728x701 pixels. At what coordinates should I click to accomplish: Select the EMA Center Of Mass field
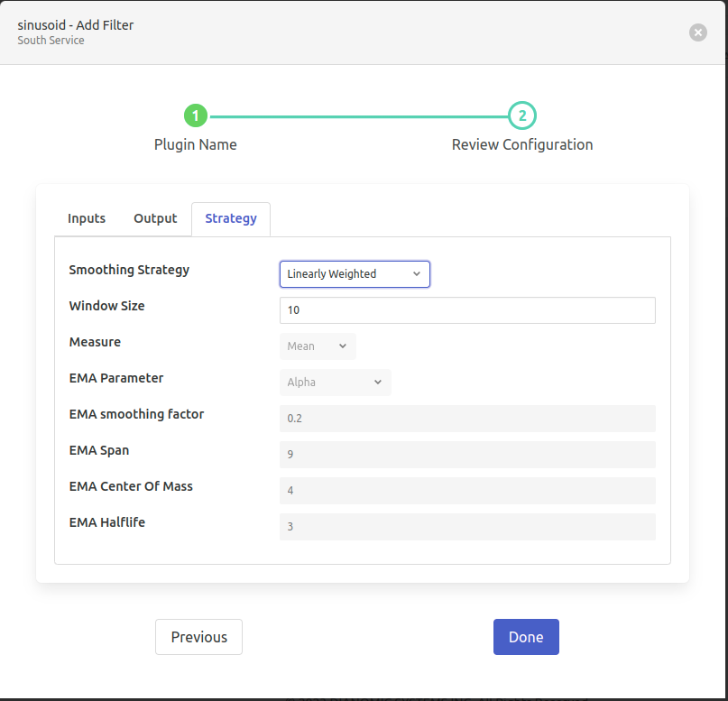(467, 491)
